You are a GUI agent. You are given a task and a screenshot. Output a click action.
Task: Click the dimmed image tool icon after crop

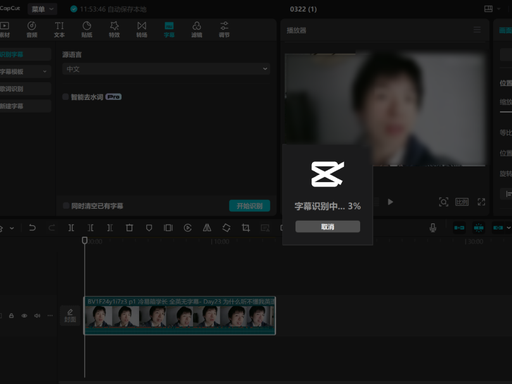coord(265,228)
